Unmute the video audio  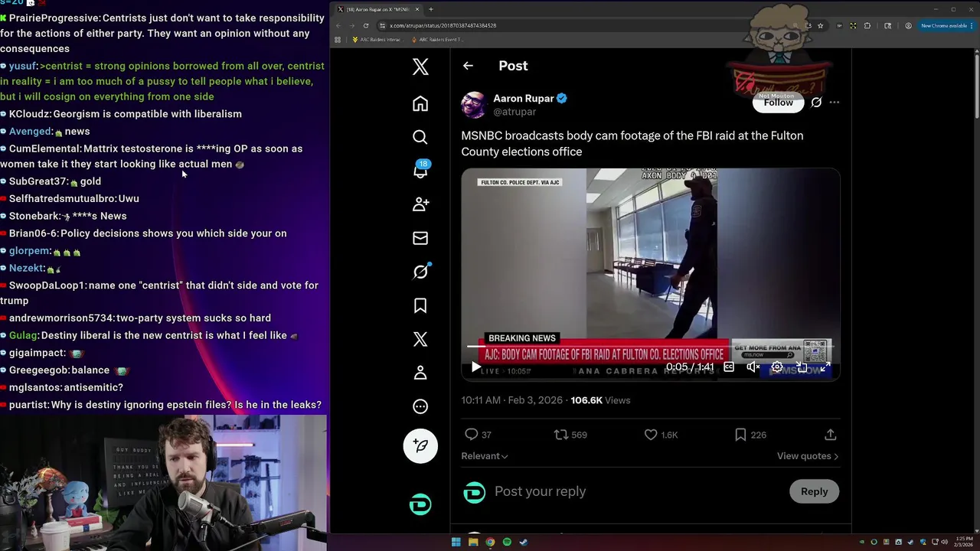(x=753, y=367)
